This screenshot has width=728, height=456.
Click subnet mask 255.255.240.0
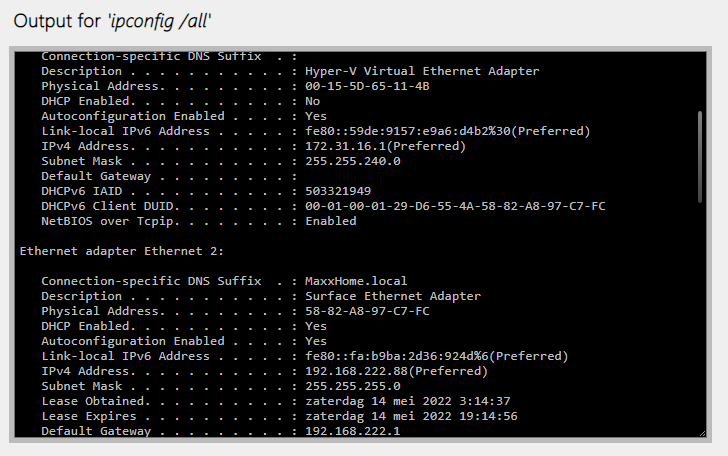(353, 161)
